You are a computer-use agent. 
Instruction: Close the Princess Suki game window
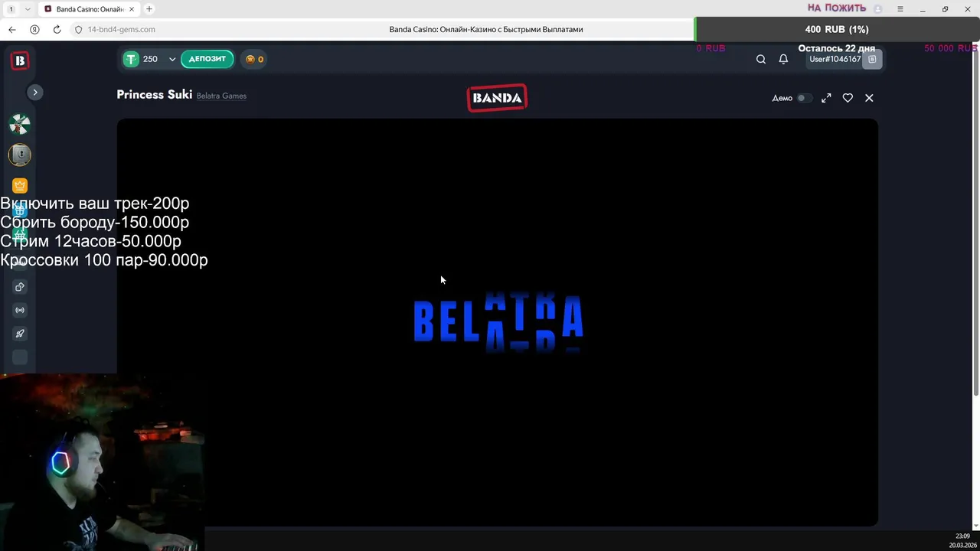(x=869, y=98)
